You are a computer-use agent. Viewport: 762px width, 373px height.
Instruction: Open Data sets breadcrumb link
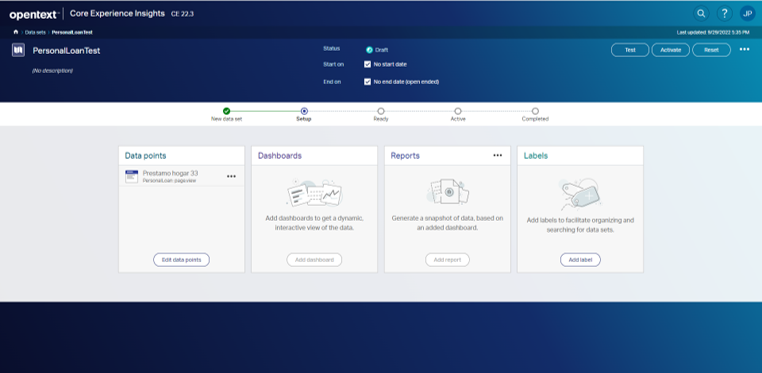35,33
